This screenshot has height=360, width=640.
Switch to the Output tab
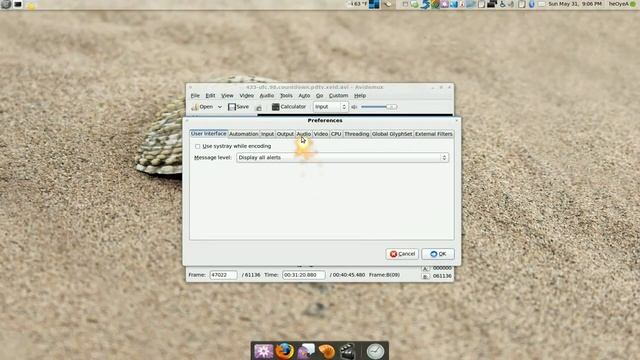coord(285,134)
